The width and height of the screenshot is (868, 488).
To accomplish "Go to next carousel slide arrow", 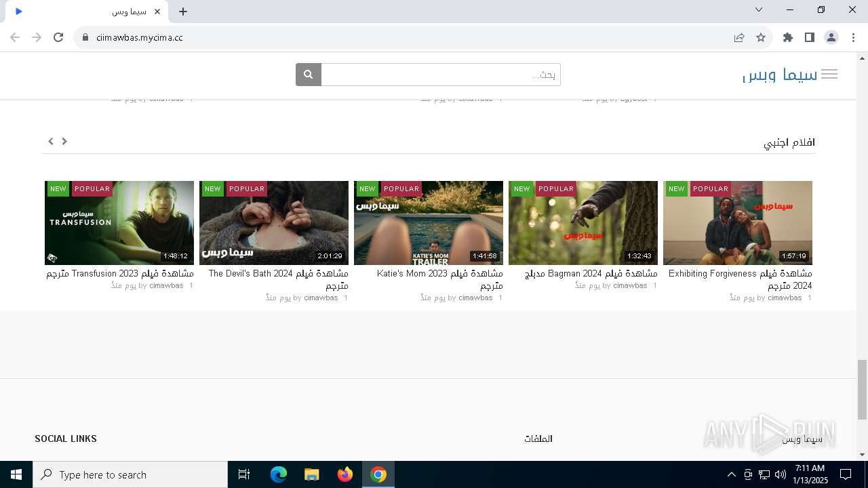I will tap(64, 141).
